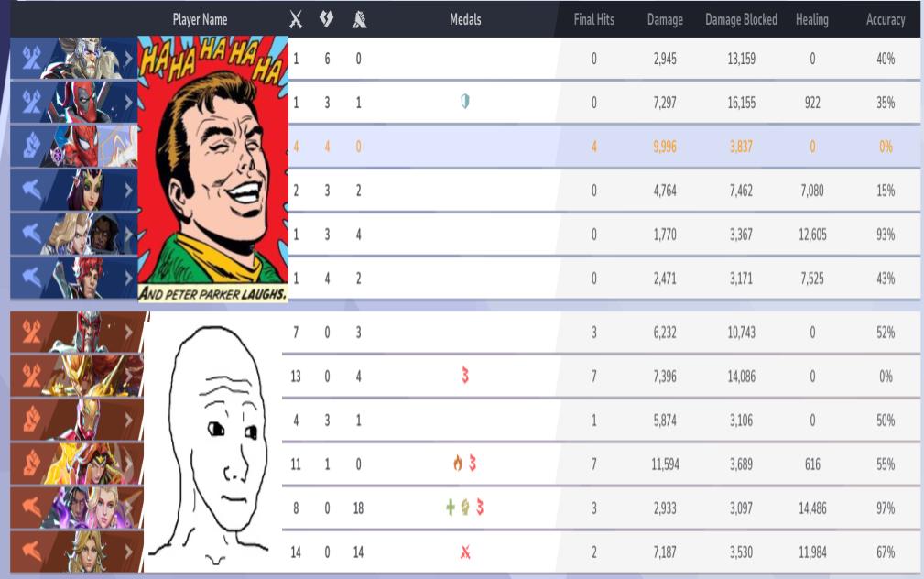Viewport: 924px width, 579px height.
Task: Click the 67% accuracy value
Action: (886, 552)
